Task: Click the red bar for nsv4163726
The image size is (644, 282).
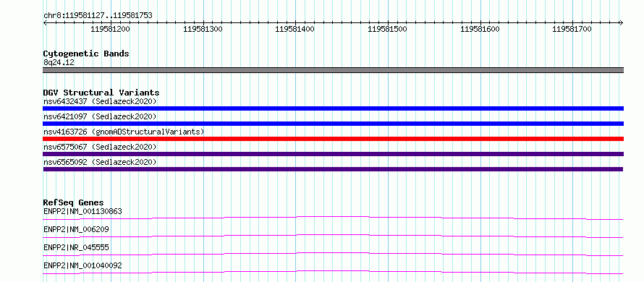Action: [333, 139]
